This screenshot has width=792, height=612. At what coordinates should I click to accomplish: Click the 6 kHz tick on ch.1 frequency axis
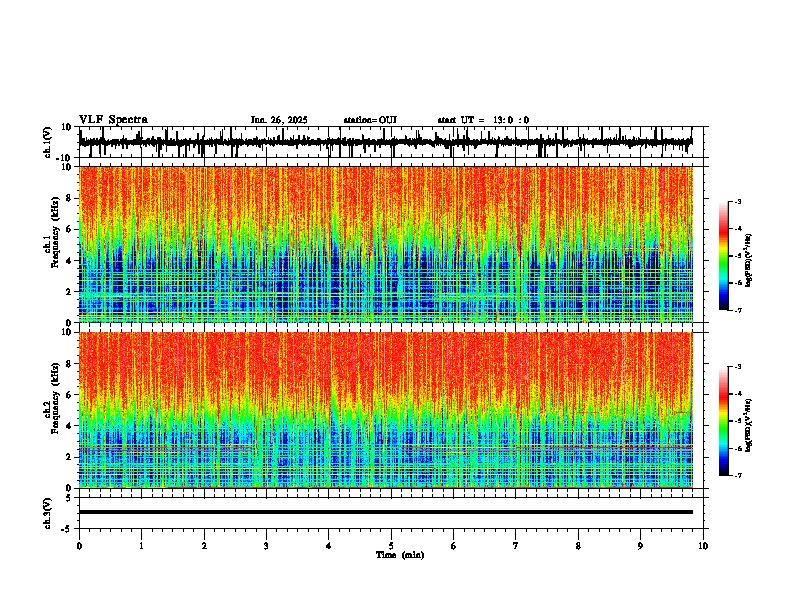(70, 230)
